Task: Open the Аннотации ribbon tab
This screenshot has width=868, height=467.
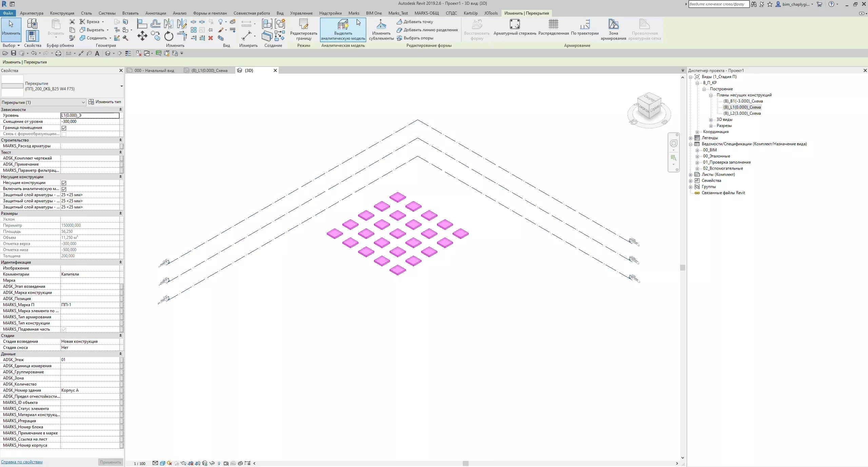Action: [x=156, y=13]
